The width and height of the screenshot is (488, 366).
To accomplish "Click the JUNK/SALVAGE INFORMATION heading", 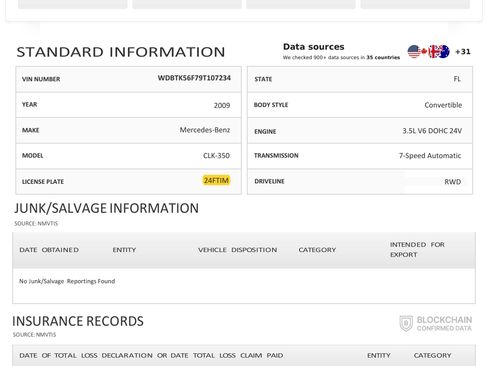I will (x=106, y=208).
